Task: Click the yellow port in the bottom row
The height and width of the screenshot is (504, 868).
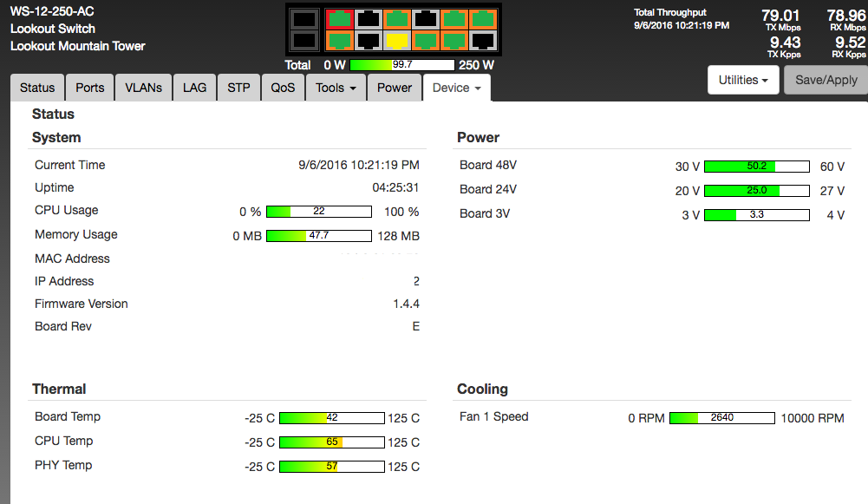Action: click(397, 40)
